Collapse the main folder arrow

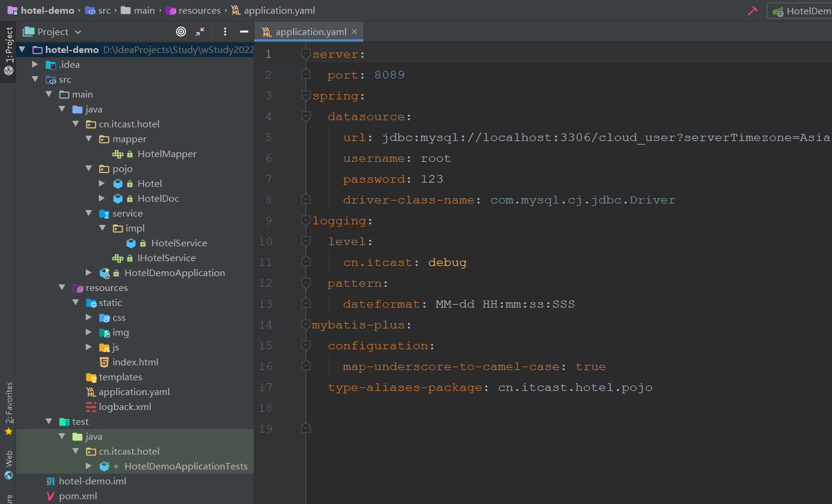pyautogui.click(x=49, y=94)
